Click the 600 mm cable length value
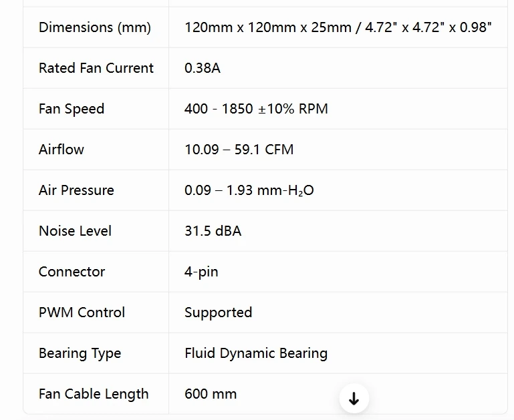Image resolution: width=514 pixels, height=420 pixels. tap(211, 394)
